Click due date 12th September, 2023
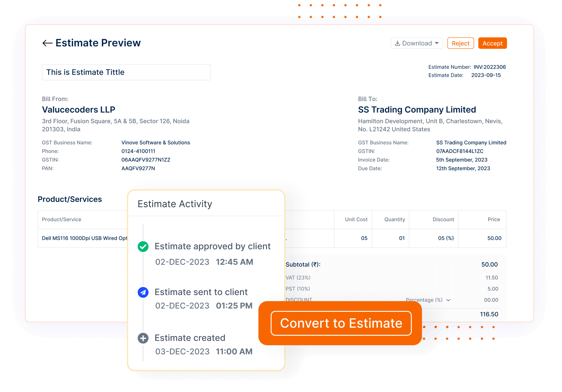 tap(463, 168)
